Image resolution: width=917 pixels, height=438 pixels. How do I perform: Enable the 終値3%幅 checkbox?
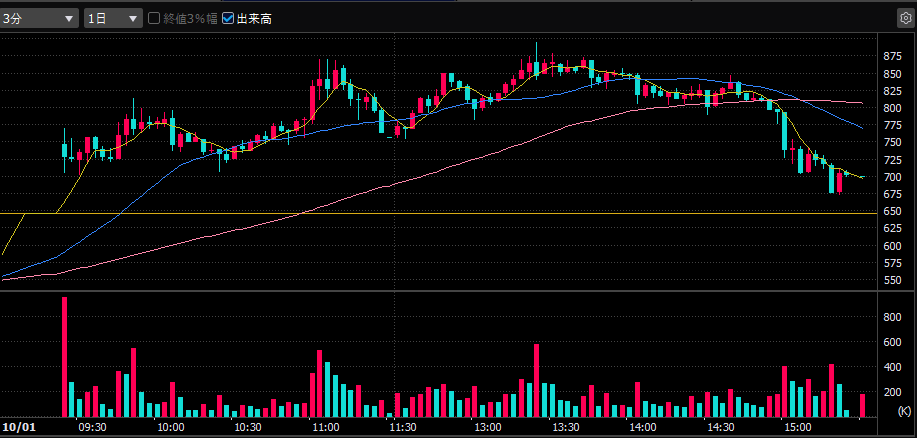[x=154, y=18]
